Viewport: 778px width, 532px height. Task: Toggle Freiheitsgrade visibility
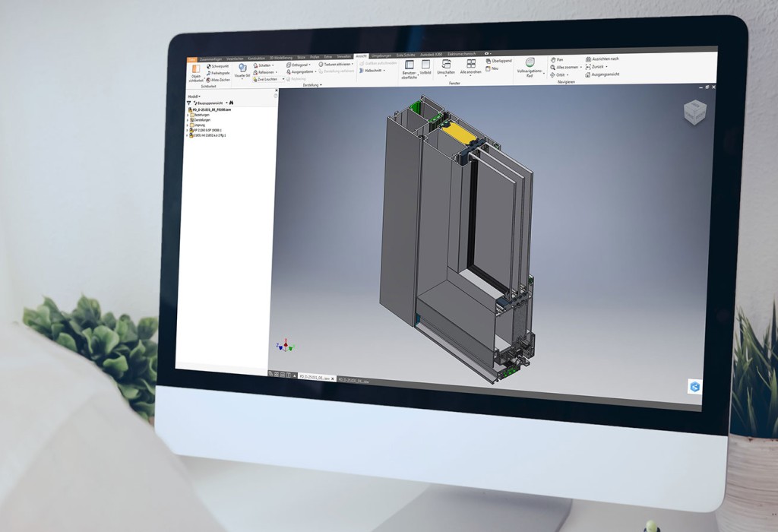[x=208, y=73]
